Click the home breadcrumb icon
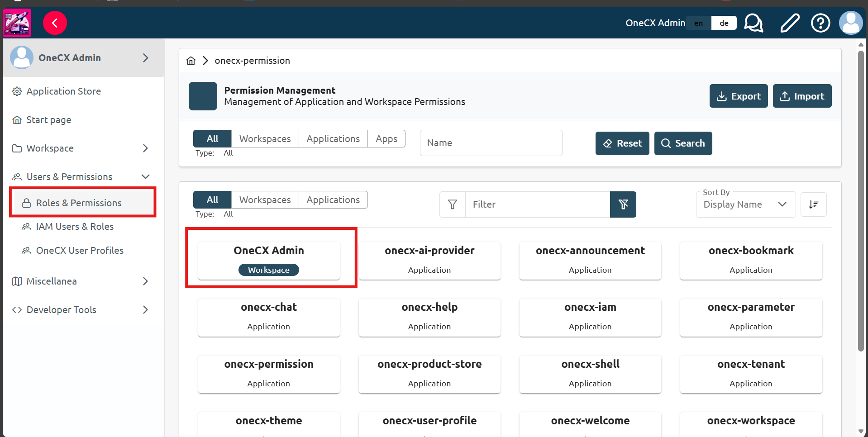Screen dimensions: 868x437 click(191, 60)
